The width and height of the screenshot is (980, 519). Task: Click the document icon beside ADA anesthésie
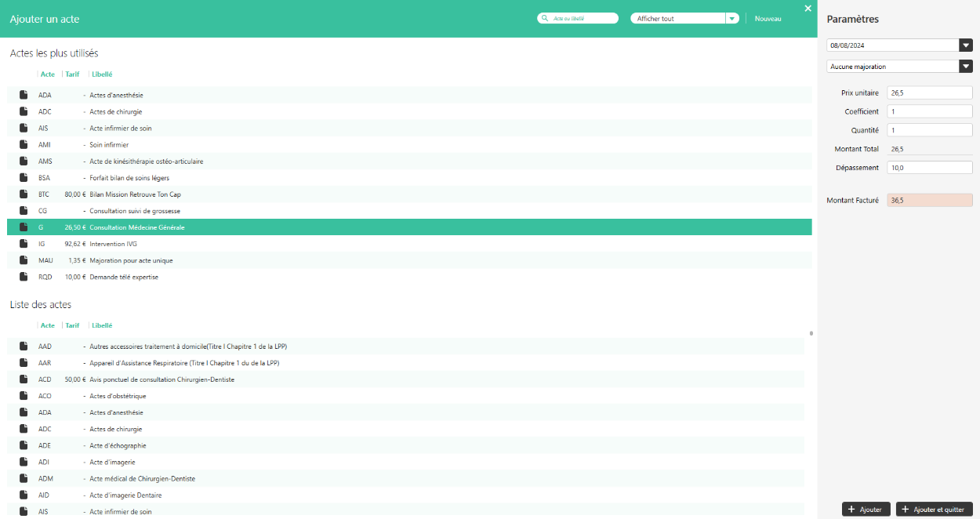[24, 95]
